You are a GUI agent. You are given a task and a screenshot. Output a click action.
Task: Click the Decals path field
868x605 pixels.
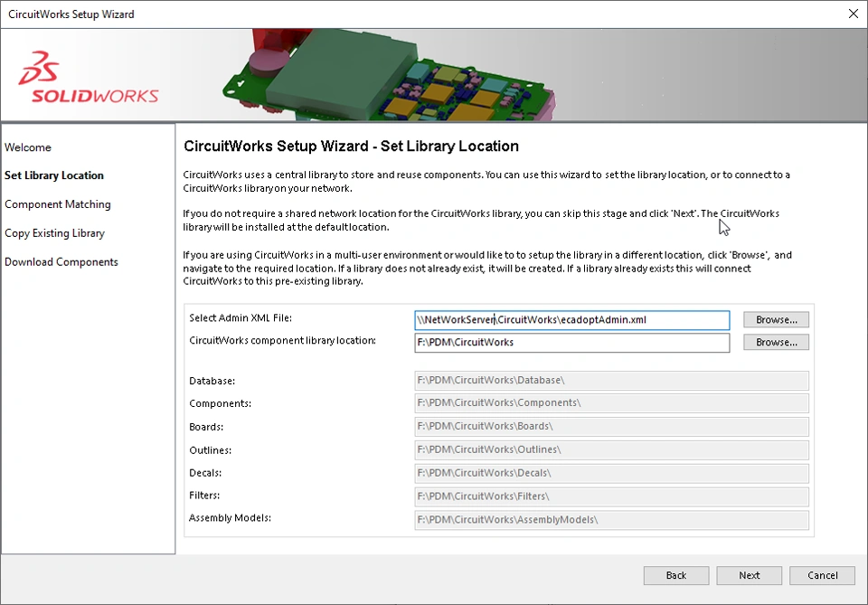coord(611,473)
